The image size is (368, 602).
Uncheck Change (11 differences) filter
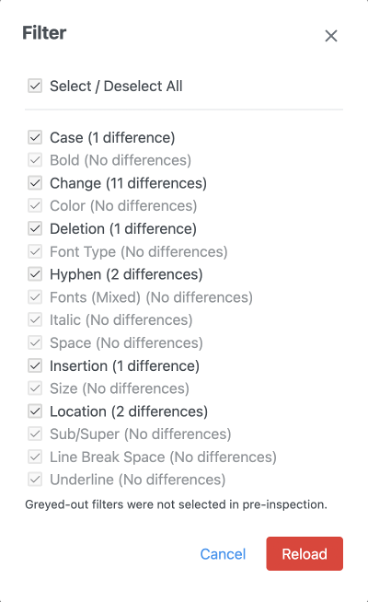35,183
